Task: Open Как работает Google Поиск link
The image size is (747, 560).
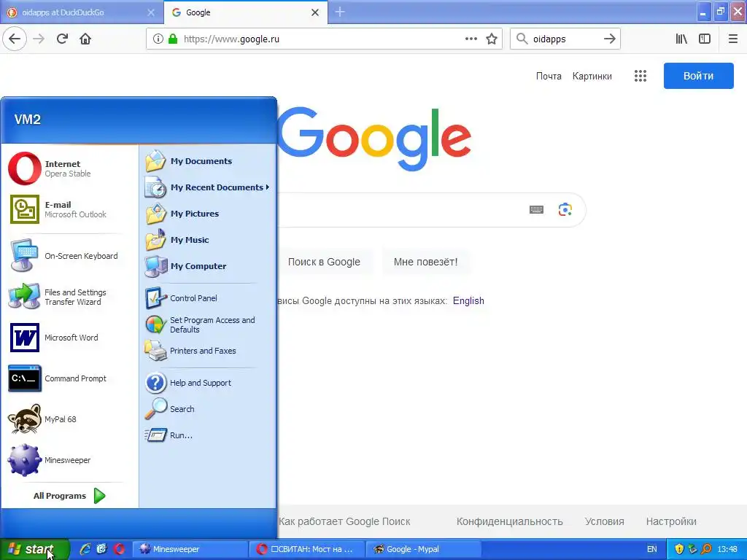Action: pyautogui.click(x=344, y=521)
